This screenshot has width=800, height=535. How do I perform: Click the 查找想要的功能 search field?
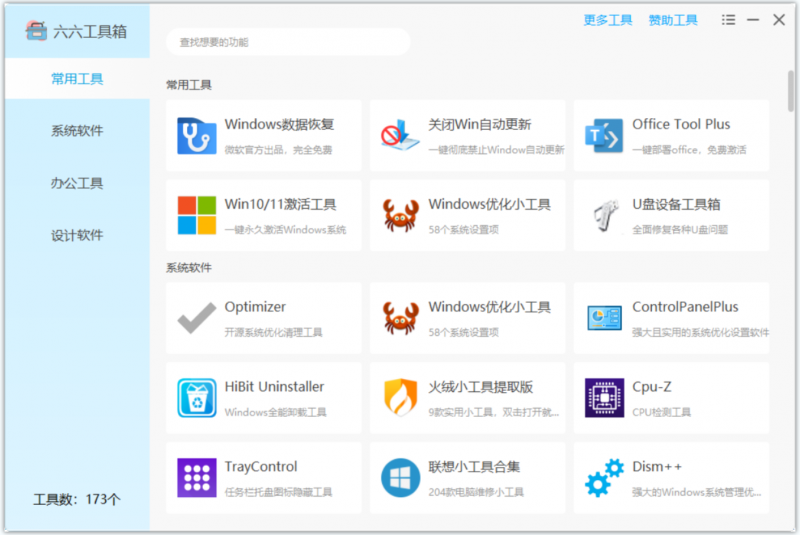click(288, 42)
